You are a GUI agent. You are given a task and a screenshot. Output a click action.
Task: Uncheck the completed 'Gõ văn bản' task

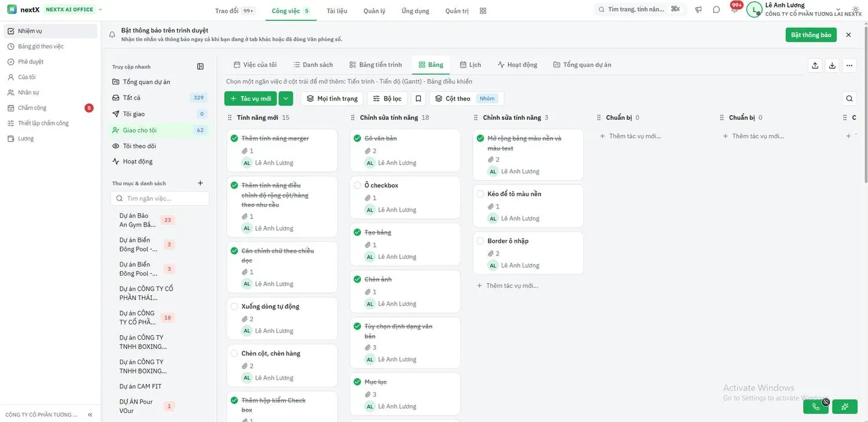pyautogui.click(x=357, y=138)
